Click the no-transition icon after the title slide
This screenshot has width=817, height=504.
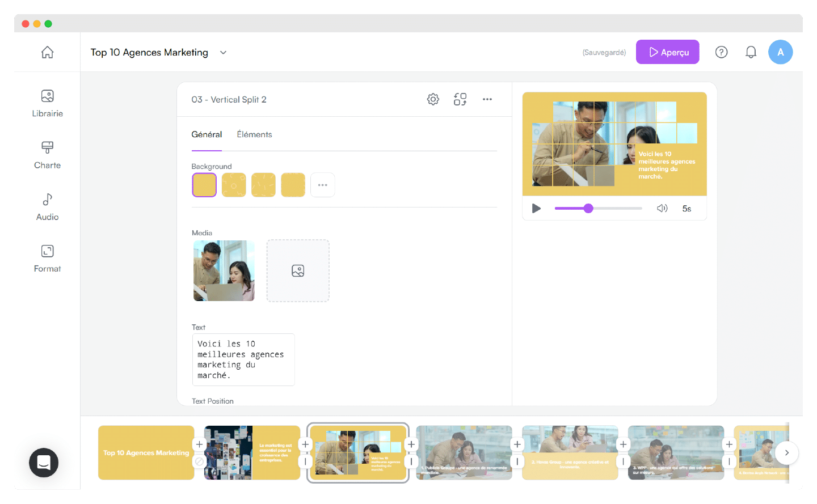(199, 461)
